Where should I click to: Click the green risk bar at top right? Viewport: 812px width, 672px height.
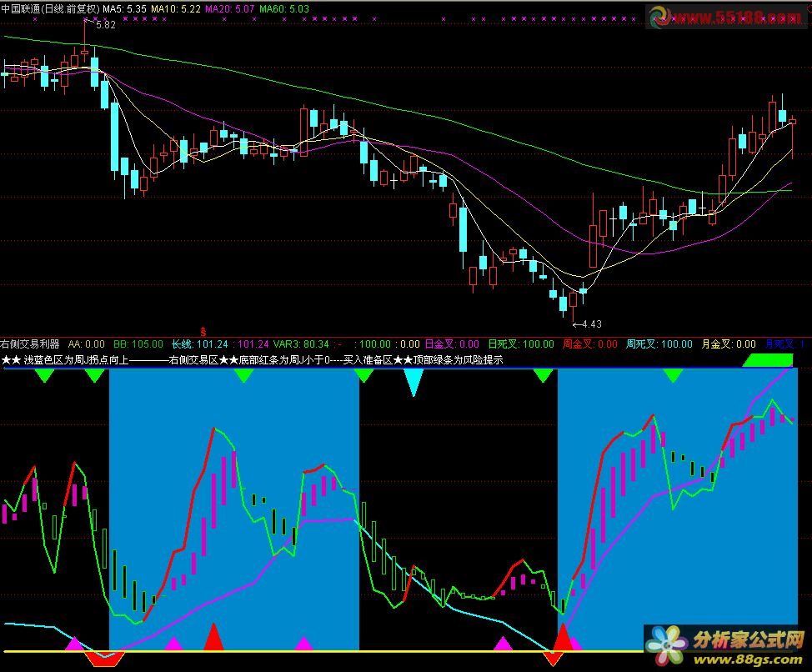768,360
